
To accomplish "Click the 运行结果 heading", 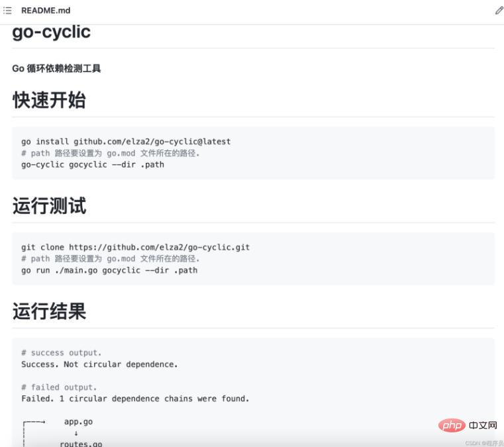I will (49, 311).
